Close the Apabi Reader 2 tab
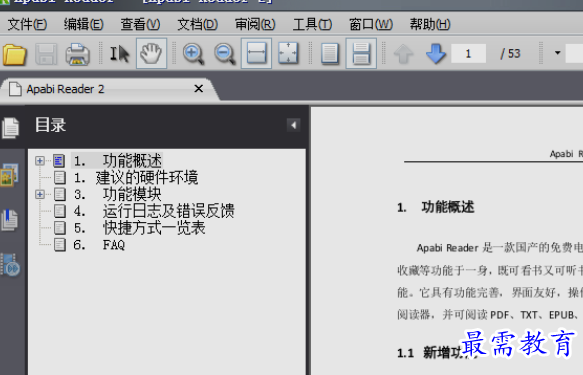 tap(199, 88)
